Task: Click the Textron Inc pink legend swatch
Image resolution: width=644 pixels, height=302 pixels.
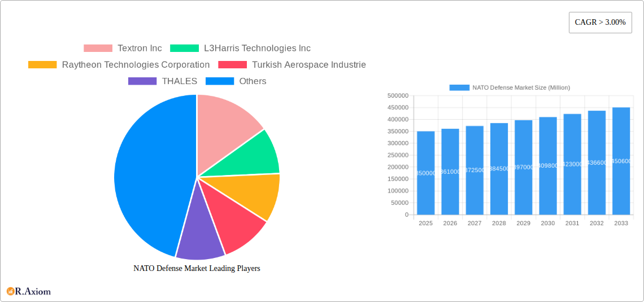Action: (x=98, y=49)
